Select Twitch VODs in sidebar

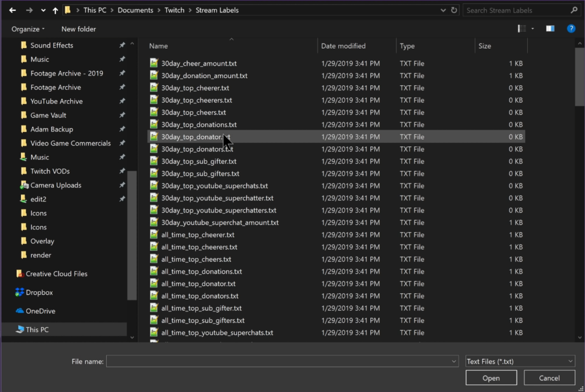click(50, 171)
